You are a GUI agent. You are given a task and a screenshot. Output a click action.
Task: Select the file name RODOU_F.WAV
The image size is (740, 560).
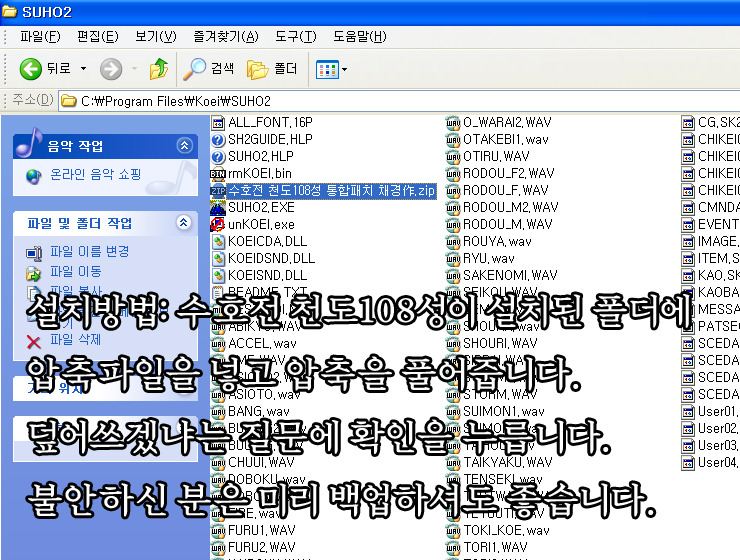505,191
